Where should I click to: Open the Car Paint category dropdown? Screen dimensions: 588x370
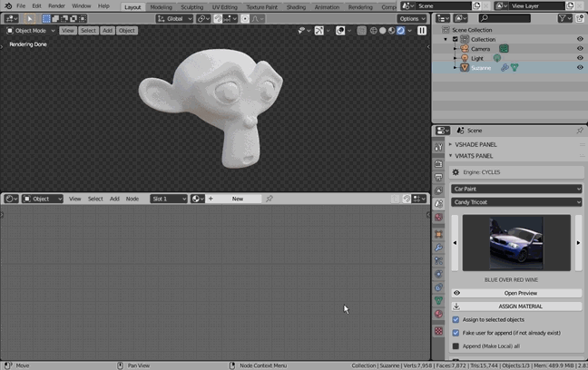pyautogui.click(x=516, y=189)
